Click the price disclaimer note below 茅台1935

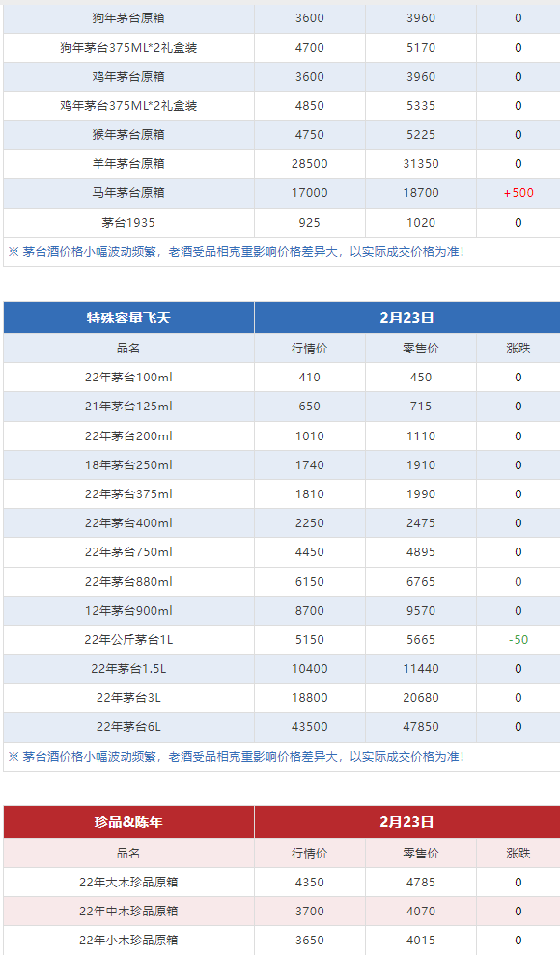237,252
